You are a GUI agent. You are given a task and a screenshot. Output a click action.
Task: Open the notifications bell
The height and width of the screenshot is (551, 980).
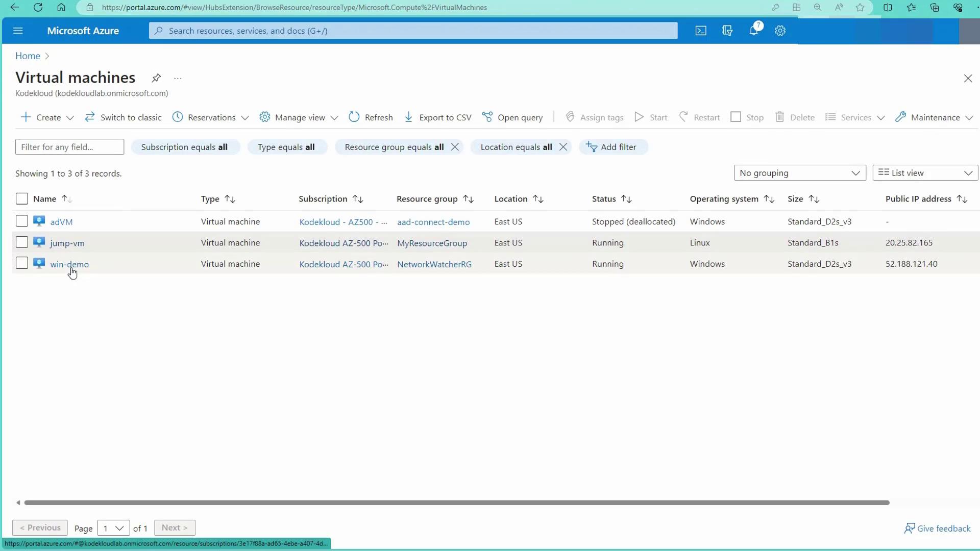pyautogui.click(x=754, y=31)
